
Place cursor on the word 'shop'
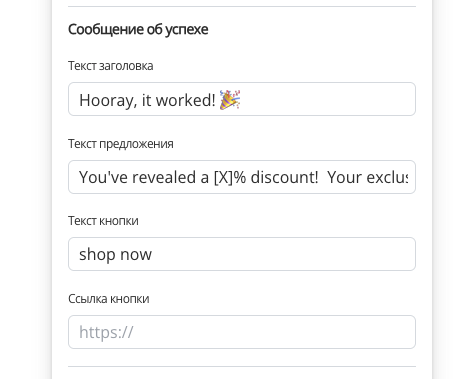click(97, 255)
